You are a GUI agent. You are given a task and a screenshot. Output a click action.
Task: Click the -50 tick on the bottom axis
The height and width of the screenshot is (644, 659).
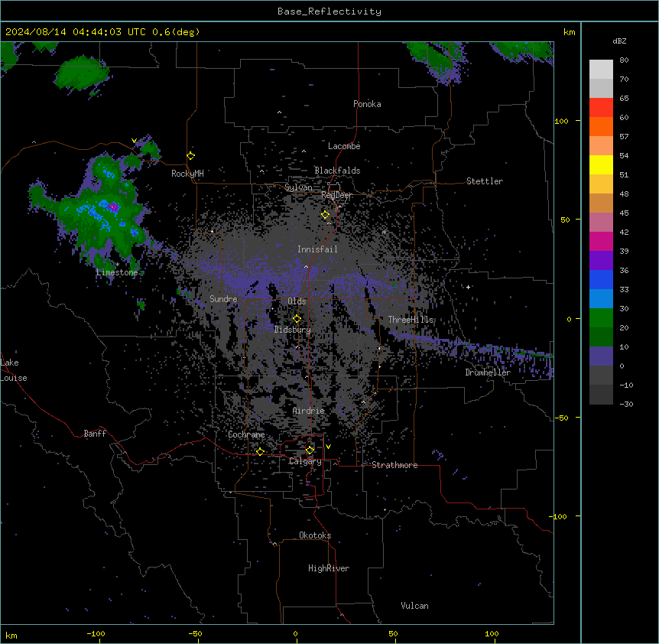[195, 633]
